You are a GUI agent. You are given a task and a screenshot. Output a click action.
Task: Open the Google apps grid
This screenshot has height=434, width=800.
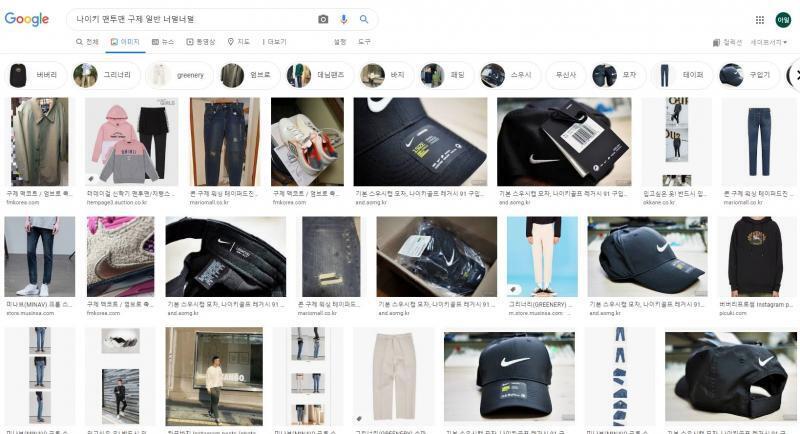(760, 20)
